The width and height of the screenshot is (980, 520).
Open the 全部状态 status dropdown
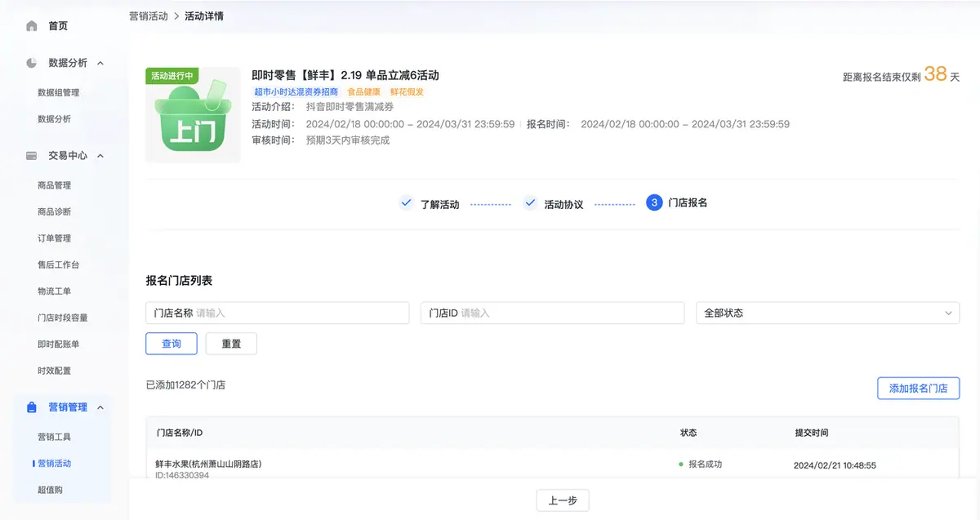827,313
